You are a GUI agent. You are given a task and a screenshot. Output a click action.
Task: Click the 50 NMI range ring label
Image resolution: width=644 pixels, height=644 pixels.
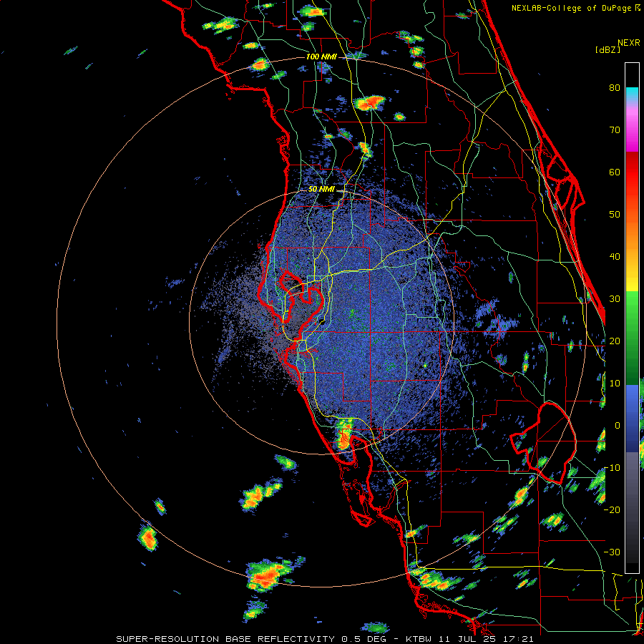click(x=321, y=190)
